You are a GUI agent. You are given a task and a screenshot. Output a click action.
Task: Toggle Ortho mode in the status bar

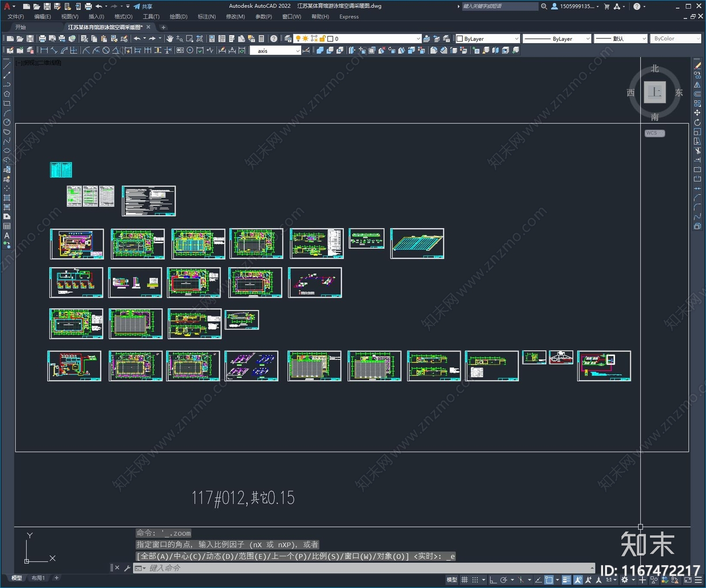point(493,580)
